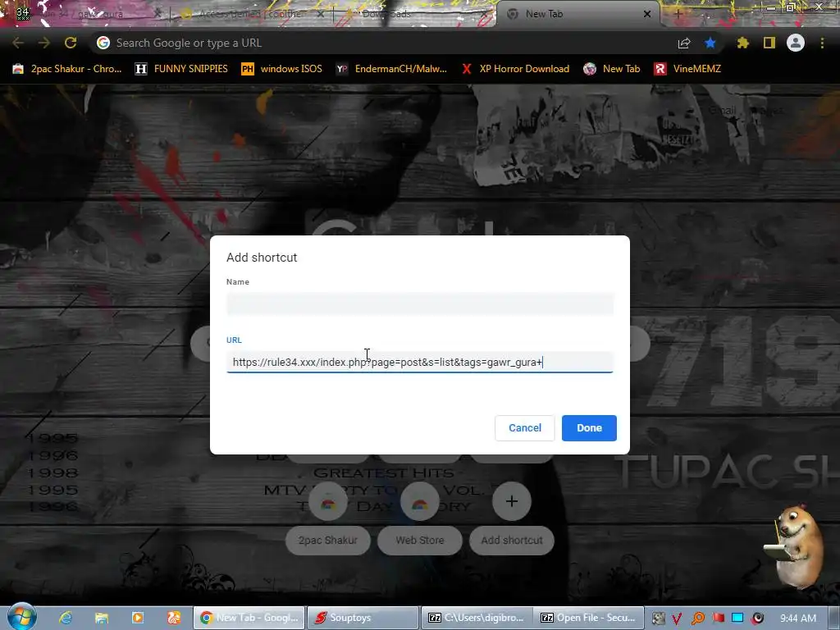Open the 7-Zip C:\Users\digibro... taskbar window
This screenshot has height=630, width=840.
(x=477, y=618)
